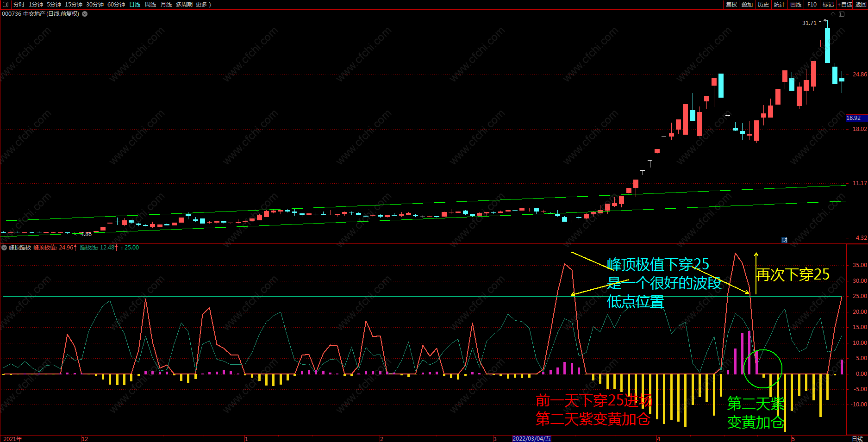This screenshot has width=868, height=442.
Task: Click the 31.71 high price label
Action: [809, 23]
